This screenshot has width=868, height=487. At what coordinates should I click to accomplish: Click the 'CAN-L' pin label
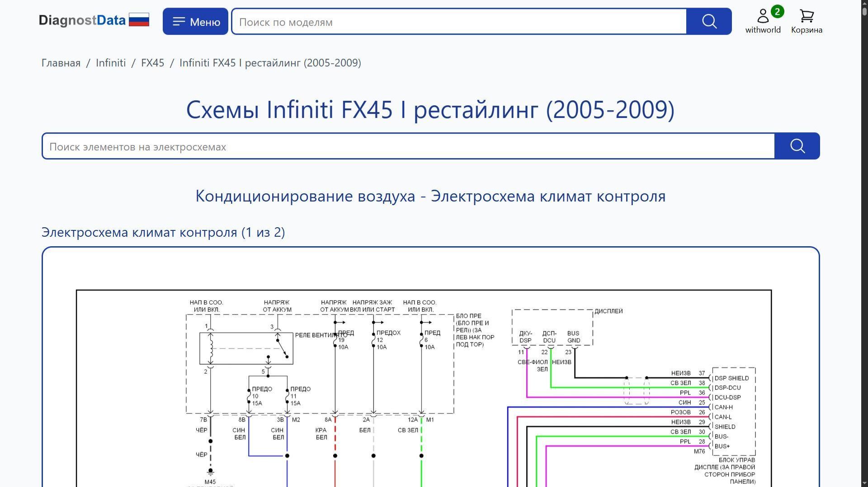coord(723,417)
